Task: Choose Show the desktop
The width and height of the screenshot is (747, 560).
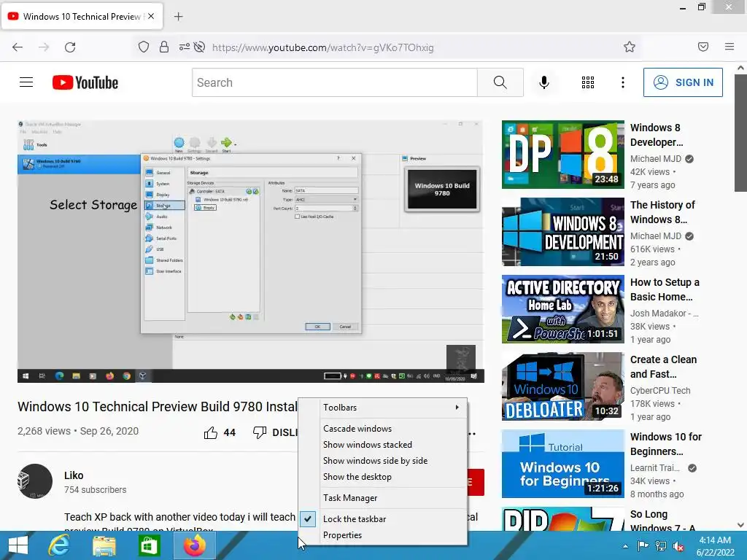Action: [x=383, y=477]
